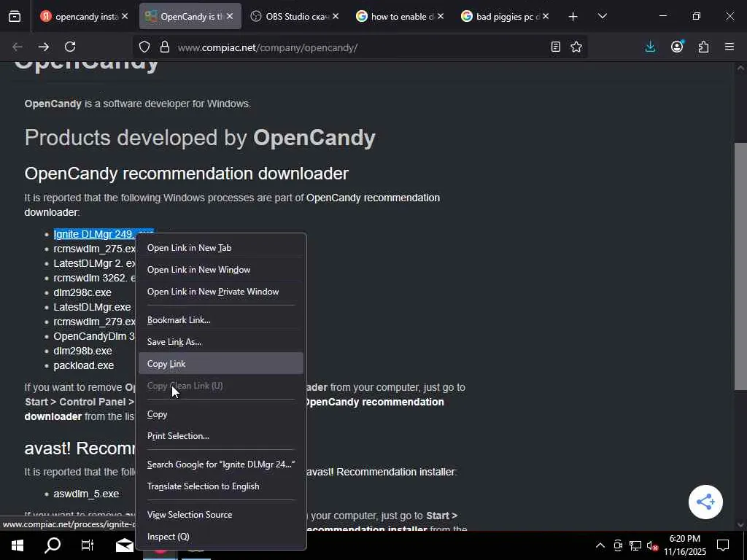Choose Translate Selection to English
The height and width of the screenshot is (560, 747).
(220, 486)
